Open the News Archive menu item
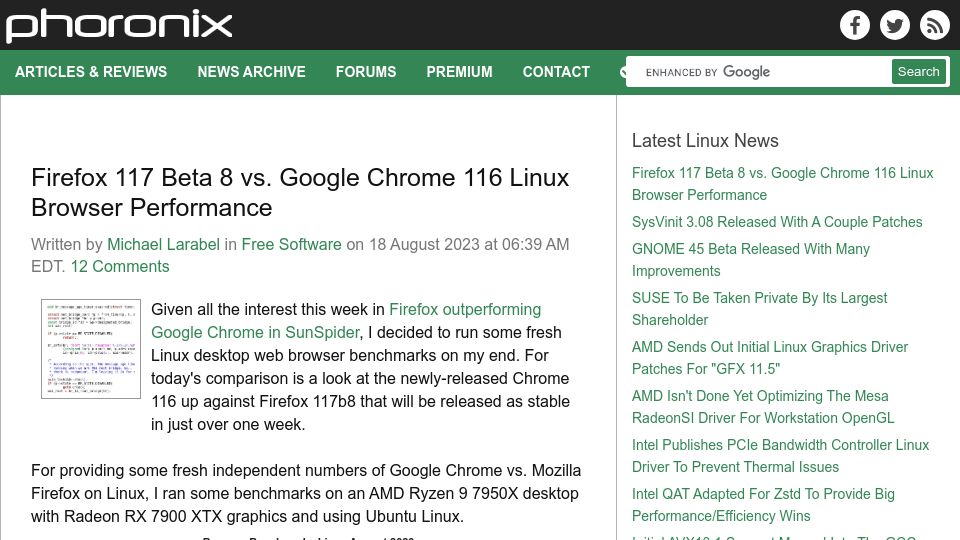Image resolution: width=960 pixels, height=540 pixels. [x=251, y=72]
